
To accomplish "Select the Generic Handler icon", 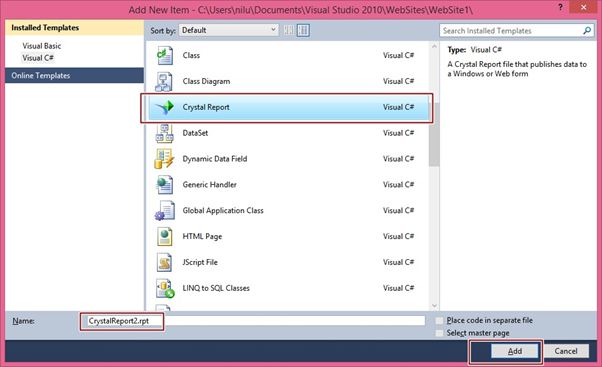I will click(x=164, y=185).
